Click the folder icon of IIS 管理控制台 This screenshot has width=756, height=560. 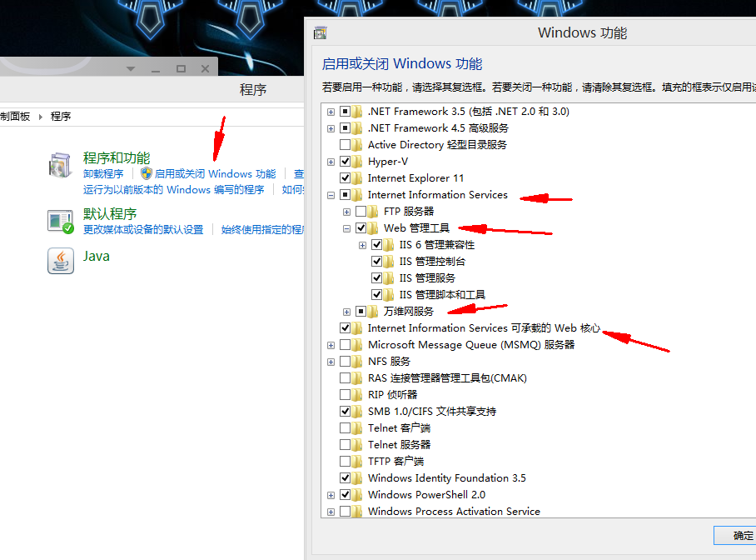tap(388, 262)
